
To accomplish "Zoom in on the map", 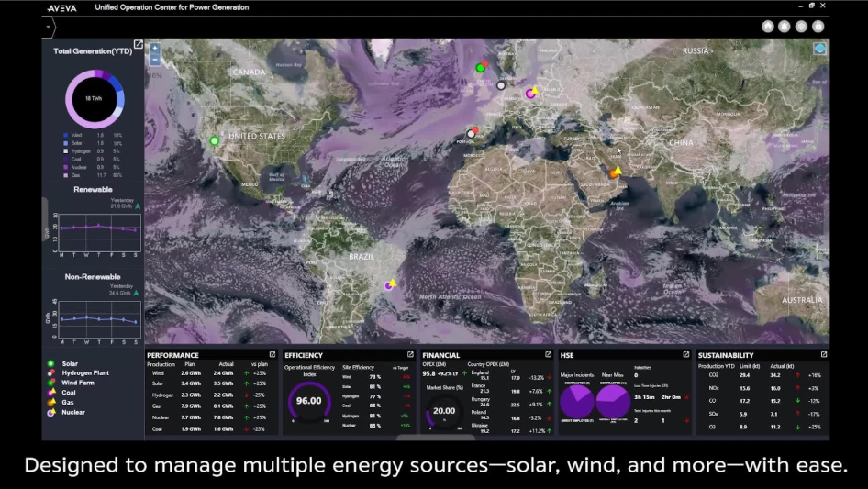I will click(154, 48).
